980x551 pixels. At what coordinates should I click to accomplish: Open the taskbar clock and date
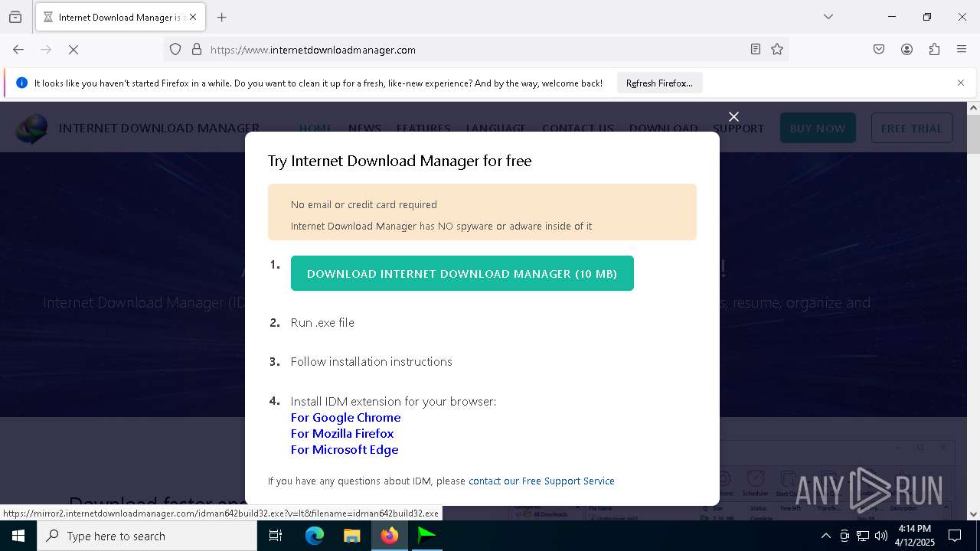tap(915, 536)
